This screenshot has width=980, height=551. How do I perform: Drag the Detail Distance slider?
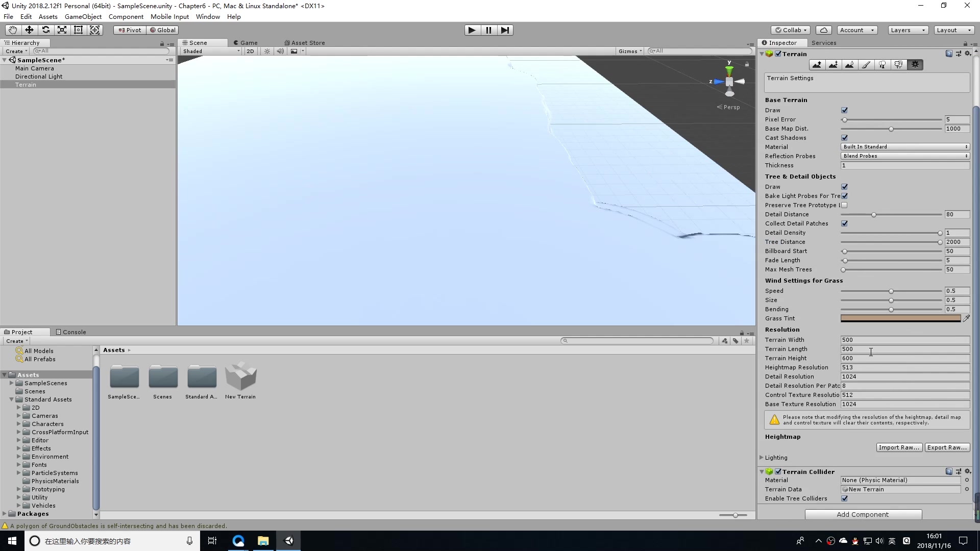click(x=873, y=214)
